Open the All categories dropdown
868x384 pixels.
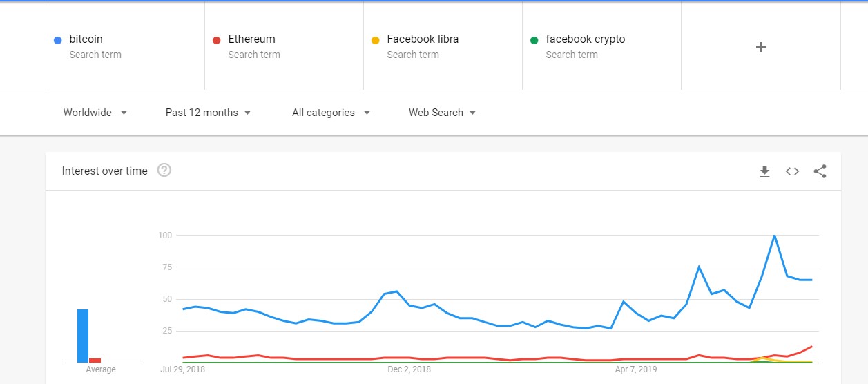(x=331, y=113)
